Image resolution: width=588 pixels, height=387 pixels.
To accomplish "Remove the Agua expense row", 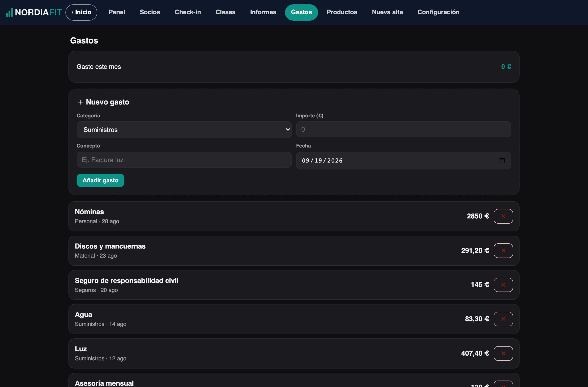I will (503, 319).
